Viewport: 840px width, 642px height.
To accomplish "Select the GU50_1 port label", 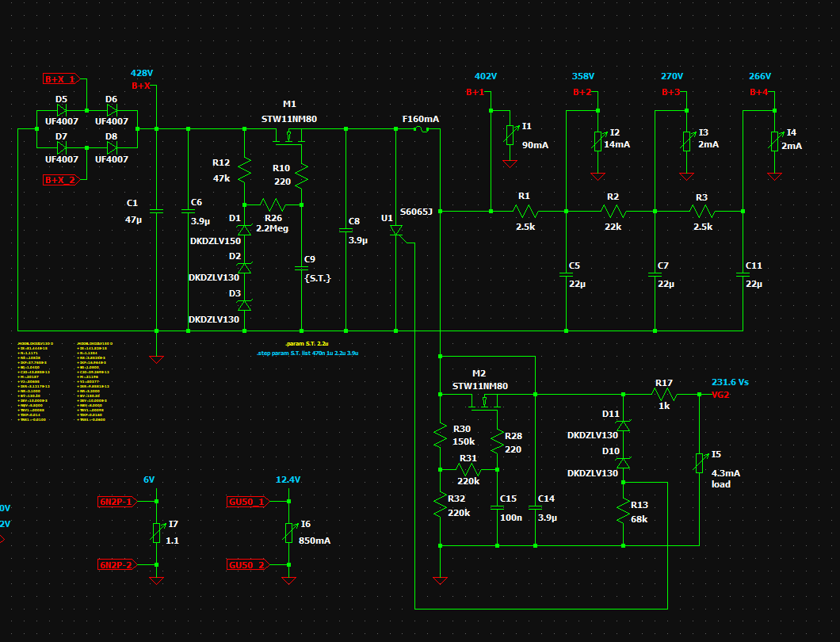I will click(x=247, y=502).
